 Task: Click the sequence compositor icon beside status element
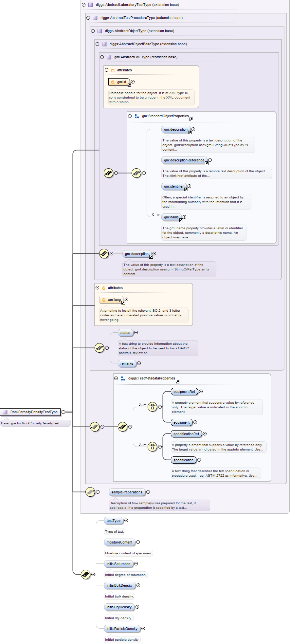[x=99, y=348]
